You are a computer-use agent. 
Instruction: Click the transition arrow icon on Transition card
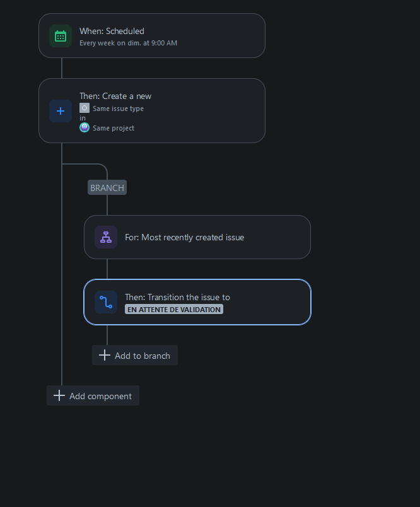[105, 302]
